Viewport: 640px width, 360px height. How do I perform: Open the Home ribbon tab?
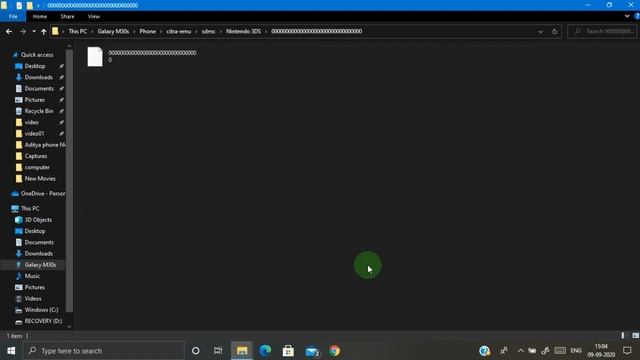[40, 16]
